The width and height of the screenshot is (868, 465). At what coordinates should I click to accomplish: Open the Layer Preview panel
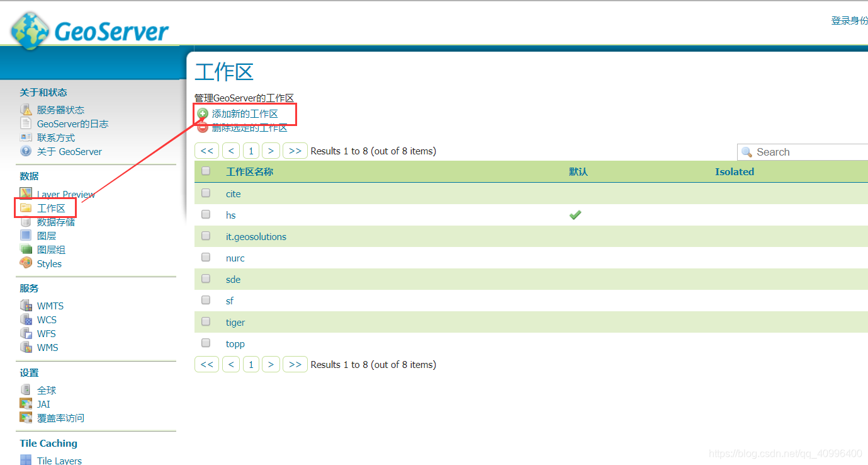pos(66,194)
